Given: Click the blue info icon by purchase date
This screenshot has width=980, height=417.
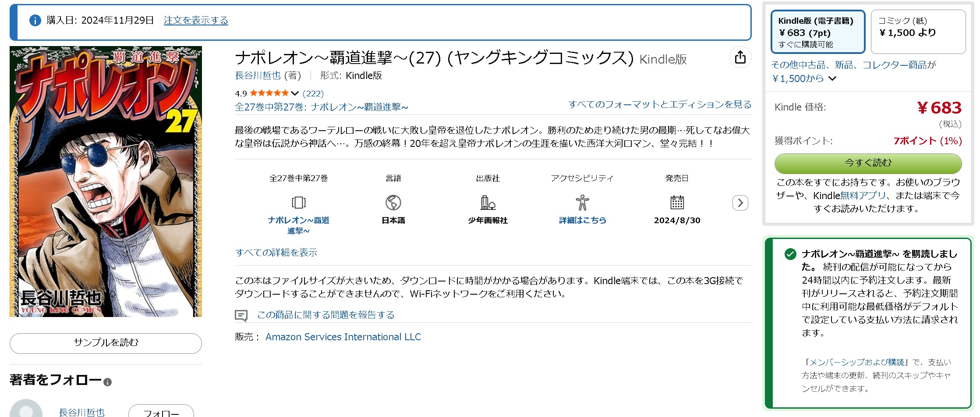Looking at the screenshot, I should point(35,21).
